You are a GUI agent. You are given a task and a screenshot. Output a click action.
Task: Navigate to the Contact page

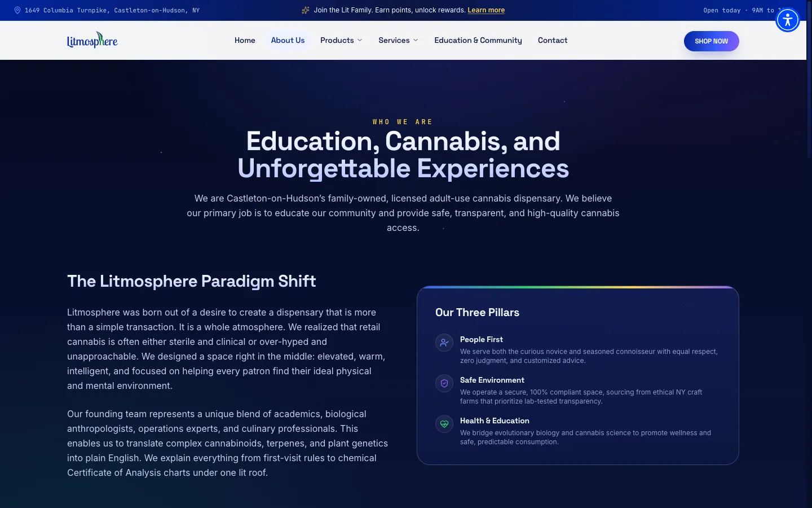pyautogui.click(x=553, y=40)
